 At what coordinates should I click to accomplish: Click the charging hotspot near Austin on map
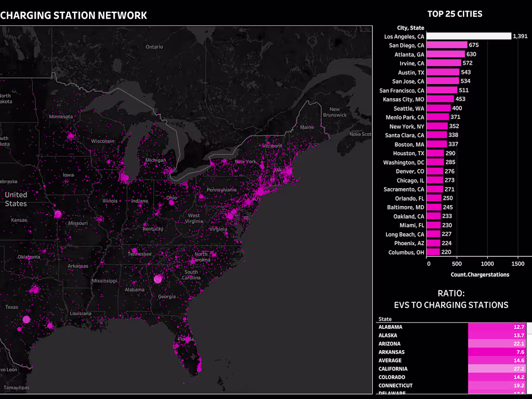27,319
